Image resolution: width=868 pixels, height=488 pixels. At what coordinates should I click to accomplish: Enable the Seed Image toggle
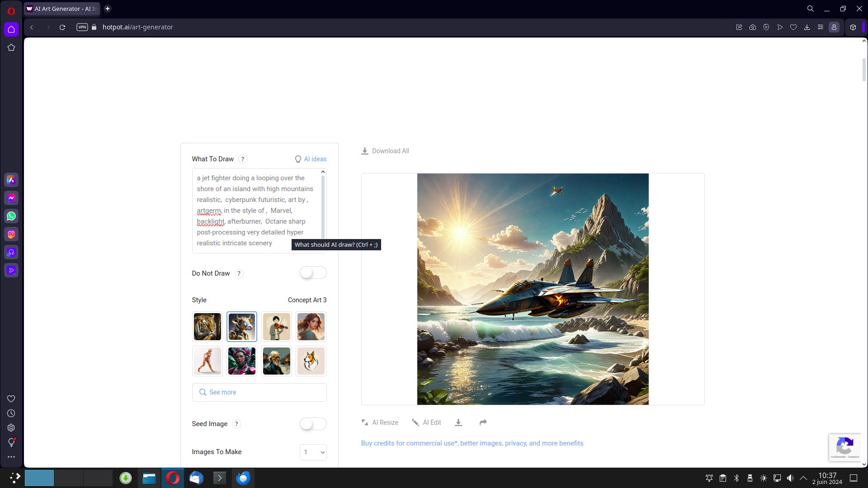[313, 424]
